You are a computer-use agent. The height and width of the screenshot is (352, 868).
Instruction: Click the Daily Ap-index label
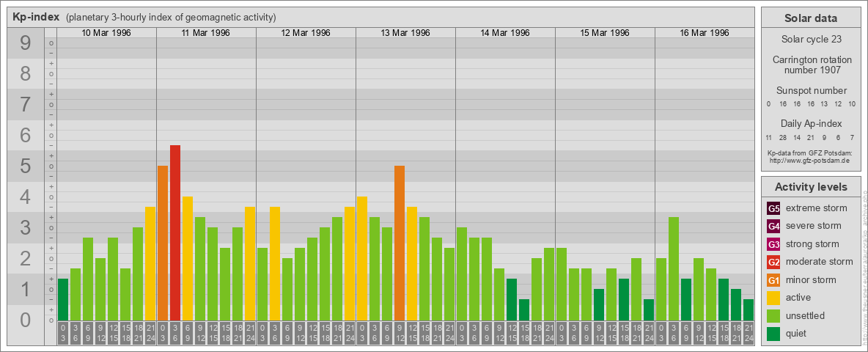(x=811, y=123)
